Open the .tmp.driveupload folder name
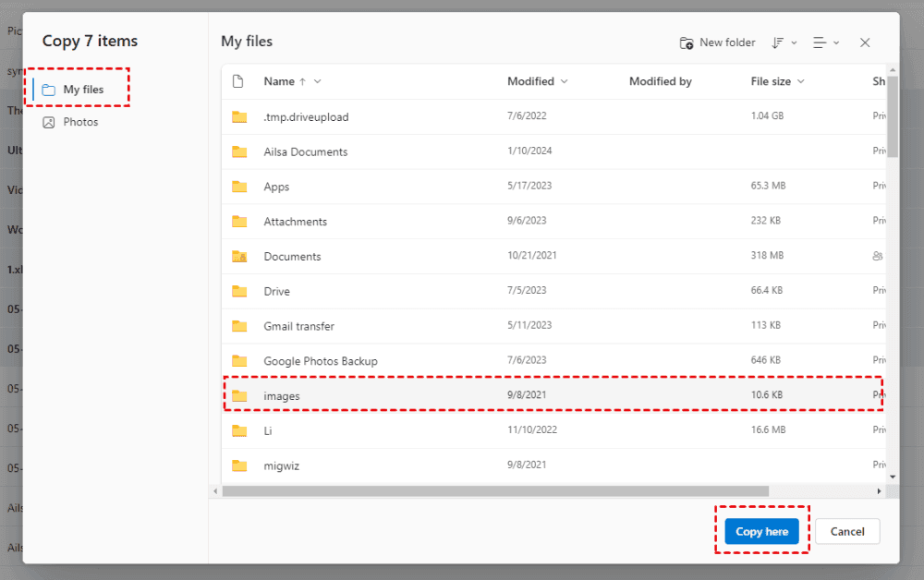The width and height of the screenshot is (924, 580). pos(306,116)
